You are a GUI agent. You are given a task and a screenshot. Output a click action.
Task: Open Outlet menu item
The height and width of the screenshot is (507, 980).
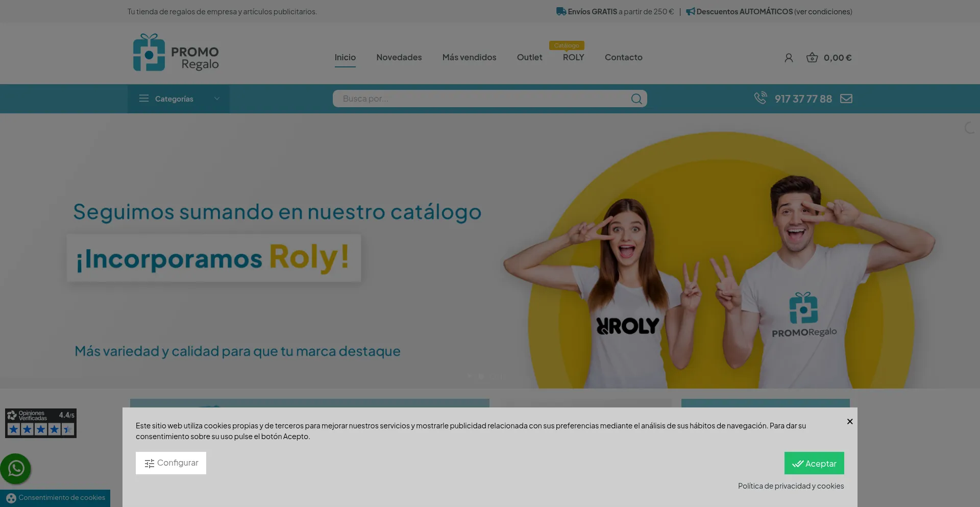point(529,57)
